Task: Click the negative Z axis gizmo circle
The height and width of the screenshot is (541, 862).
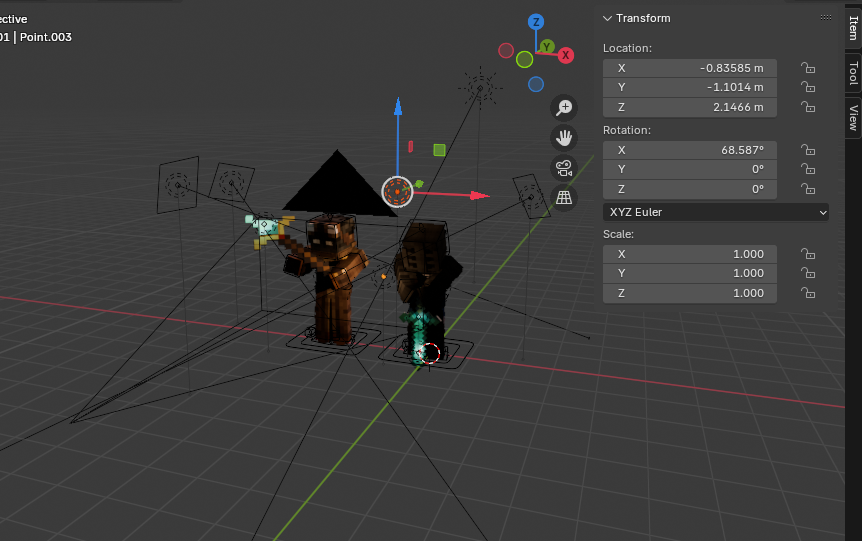Action: 536,84
